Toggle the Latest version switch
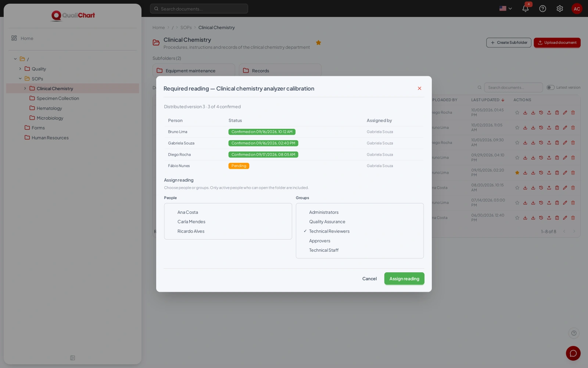Image resolution: width=588 pixels, height=368 pixels. 550,88
